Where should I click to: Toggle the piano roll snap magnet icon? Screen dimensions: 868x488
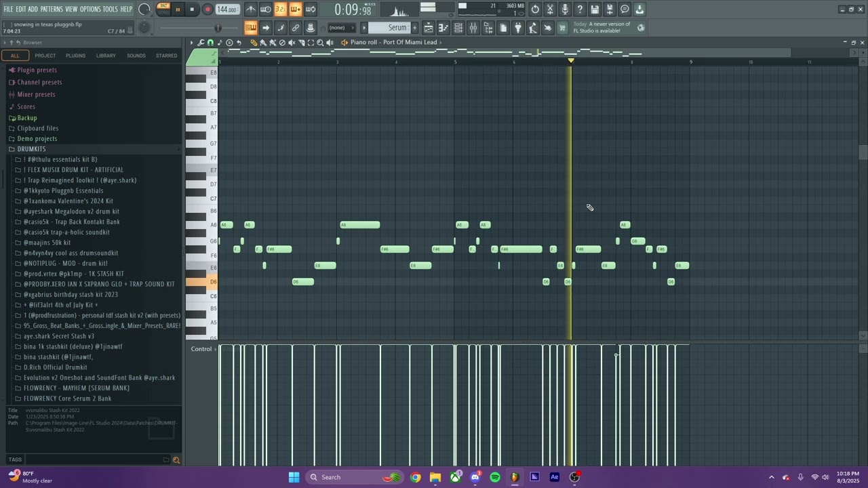click(210, 43)
